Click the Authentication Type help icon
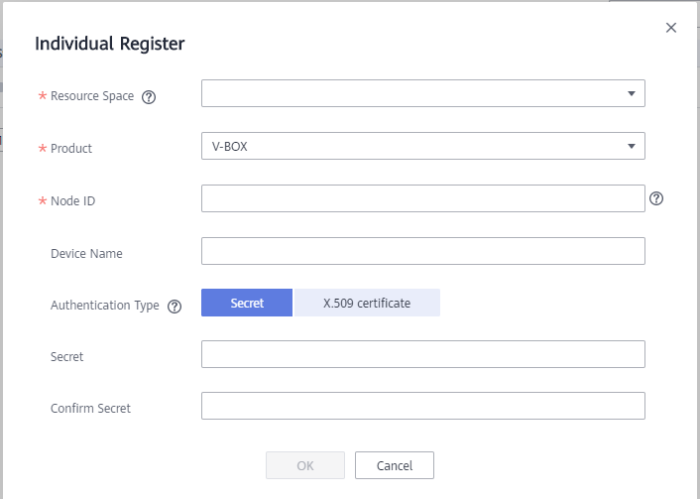Image resolution: width=700 pixels, height=499 pixels. (x=175, y=306)
